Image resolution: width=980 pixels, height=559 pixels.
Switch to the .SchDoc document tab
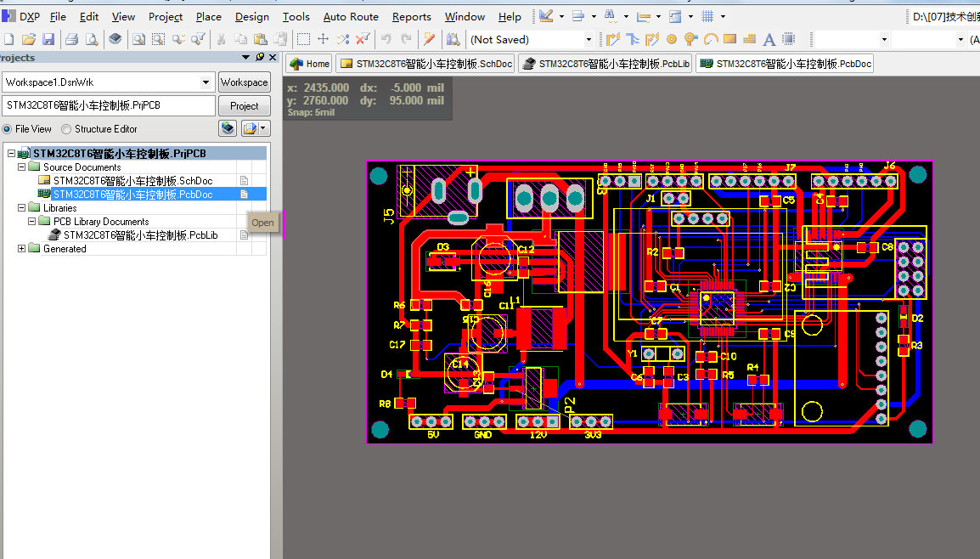426,64
